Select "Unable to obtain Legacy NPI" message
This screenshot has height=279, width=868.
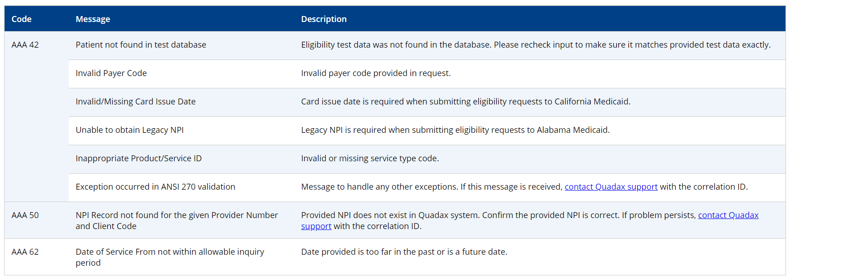129,130
